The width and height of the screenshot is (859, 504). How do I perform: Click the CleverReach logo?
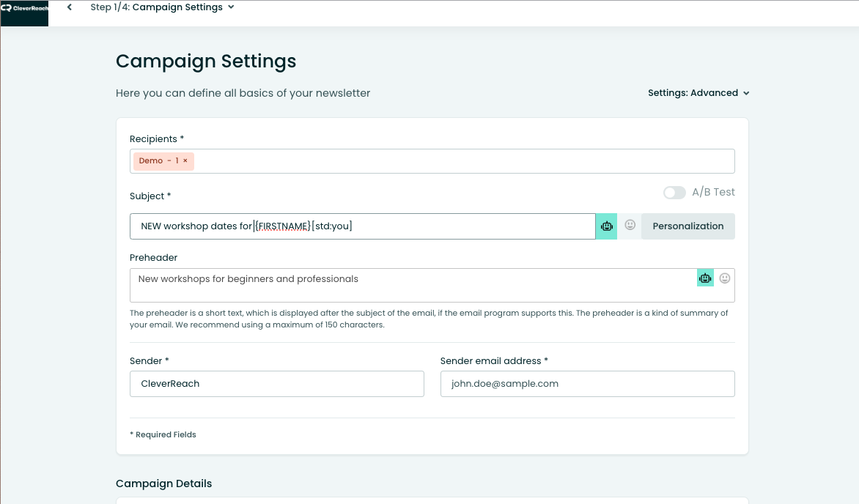click(x=24, y=8)
